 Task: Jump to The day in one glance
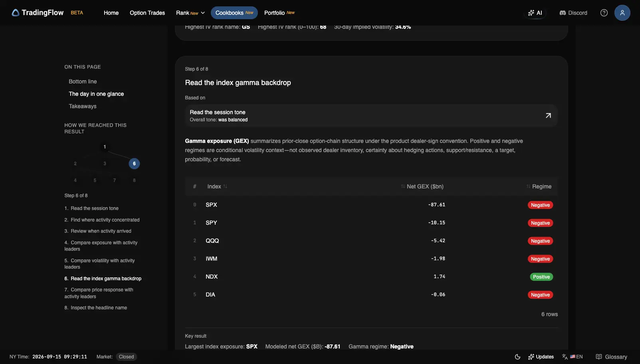point(96,94)
